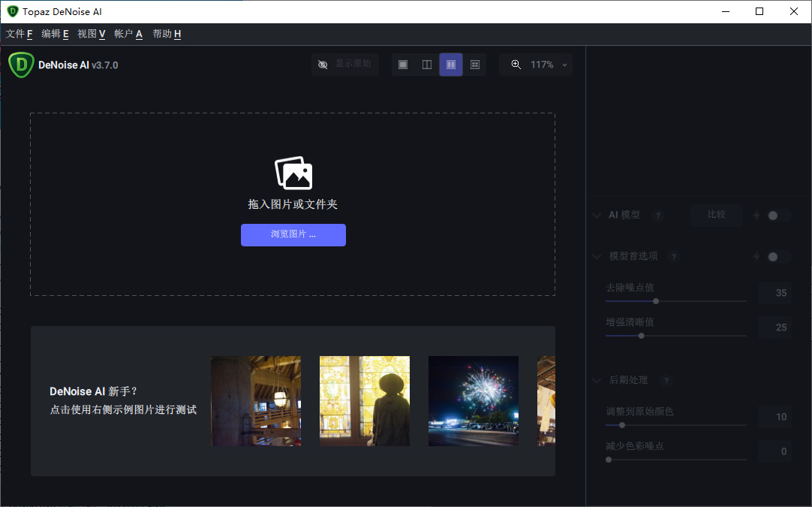Maximize the Topaz DeNoise AI window

[759, 11]
